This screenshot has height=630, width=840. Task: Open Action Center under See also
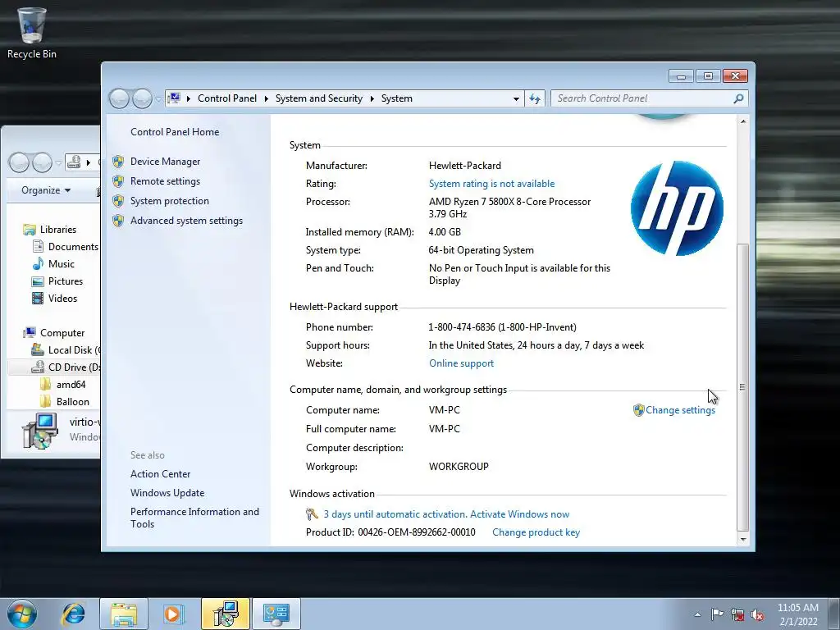[160, 474]
